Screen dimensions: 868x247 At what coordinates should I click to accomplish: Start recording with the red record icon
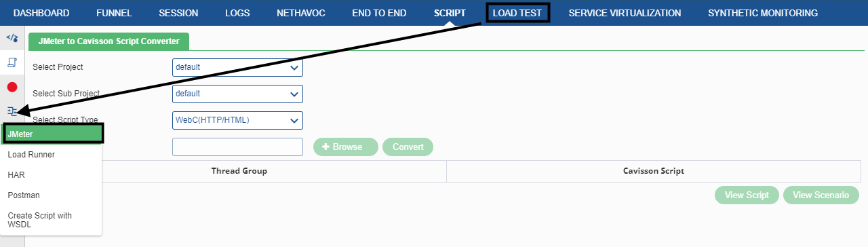(12, 87)
